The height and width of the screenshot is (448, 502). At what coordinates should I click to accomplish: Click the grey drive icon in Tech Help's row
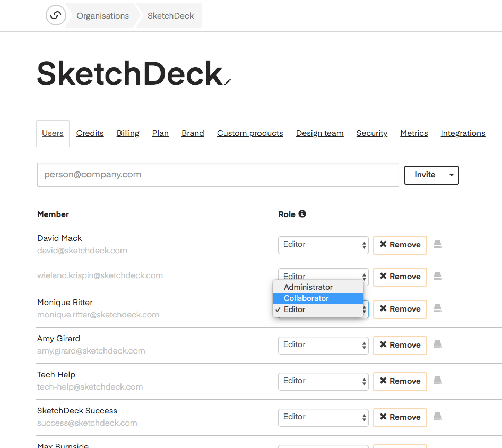437,381
